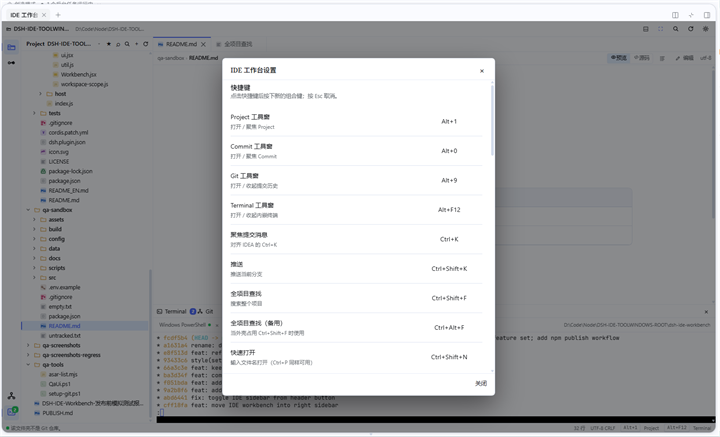Switch to 预览 preview mode
This screenshot has width=720, height=437.
pos(618,58)
